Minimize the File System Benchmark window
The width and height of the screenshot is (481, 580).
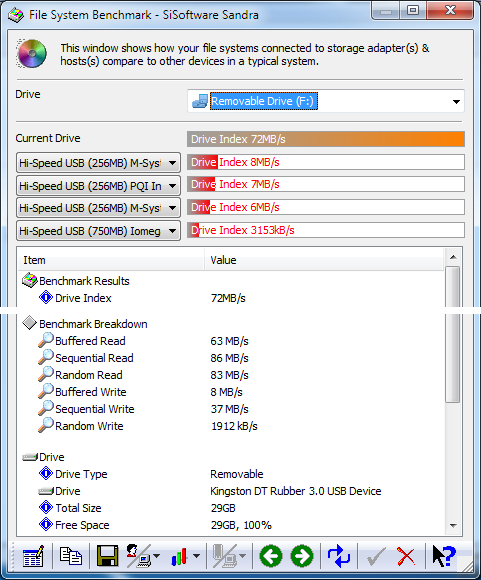click(x=386, y=10)
